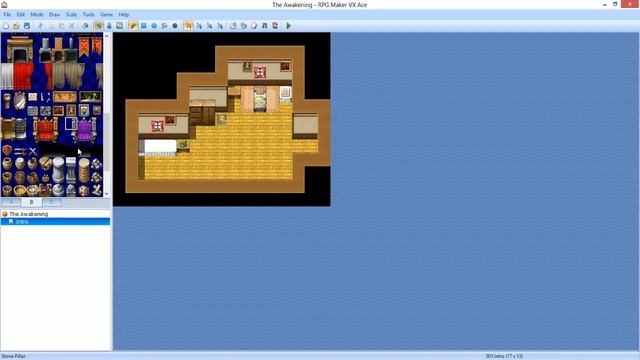Screen dimensions: 640x360
Task: Click the Cut toolbar icon
Action: tap(40, 26)
